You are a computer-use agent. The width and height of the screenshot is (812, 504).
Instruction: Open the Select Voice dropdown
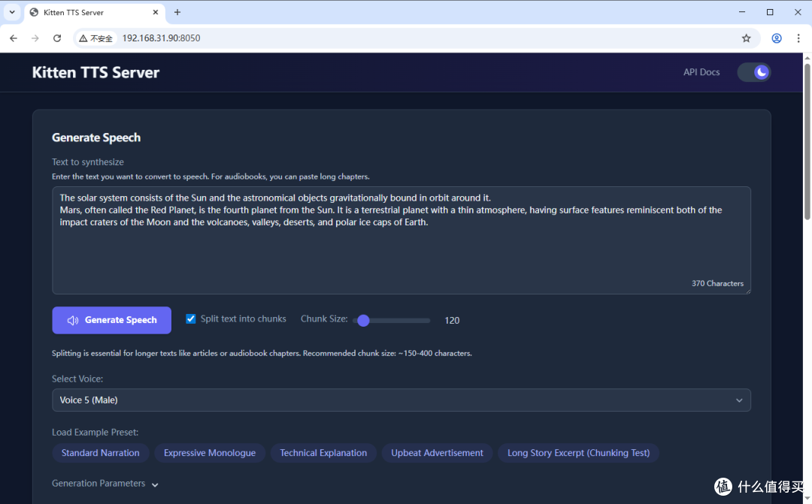tap(401, 400)
